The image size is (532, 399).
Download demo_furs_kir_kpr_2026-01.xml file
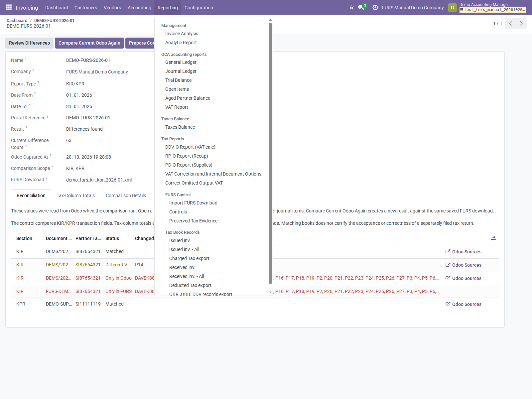click(99, 180)
